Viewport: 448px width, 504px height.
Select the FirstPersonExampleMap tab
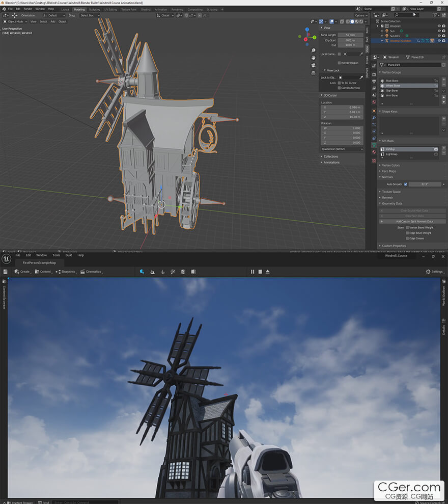point(39,262)
